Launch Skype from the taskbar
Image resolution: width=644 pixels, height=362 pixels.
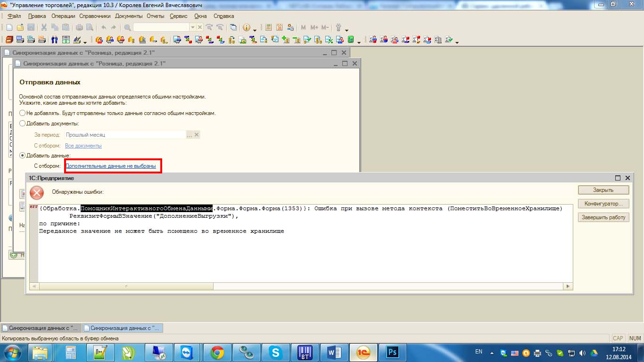[x=275, y=352]
